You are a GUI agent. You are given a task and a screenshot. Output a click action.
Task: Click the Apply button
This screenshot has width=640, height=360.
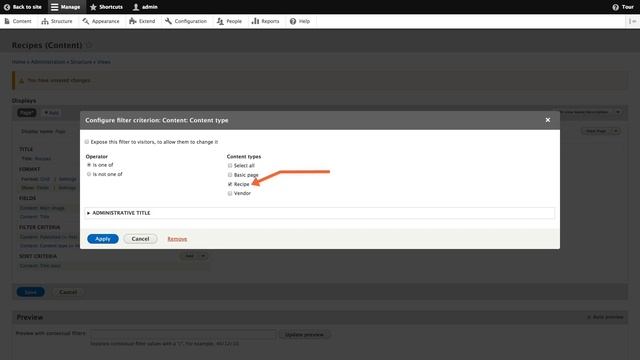(x=103, y=239)
